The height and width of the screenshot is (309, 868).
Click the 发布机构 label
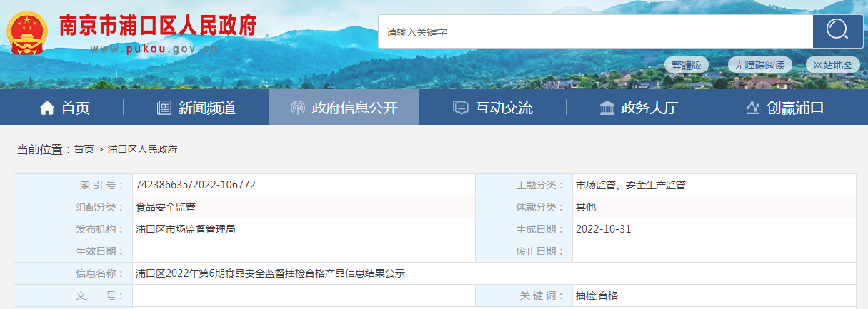pyautogui.click(x=100, y=229)
